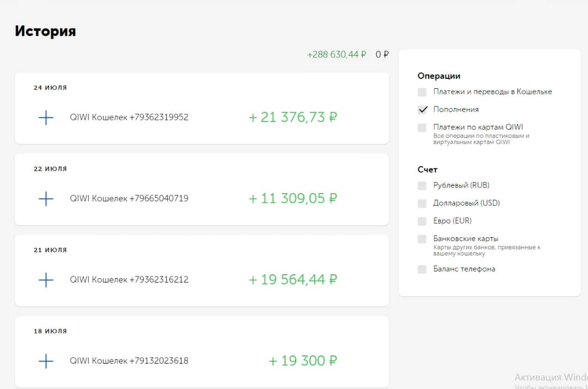The image size is (588, 389).
Task: Check the Долларовый (USD) account filter
Action: 422,203
